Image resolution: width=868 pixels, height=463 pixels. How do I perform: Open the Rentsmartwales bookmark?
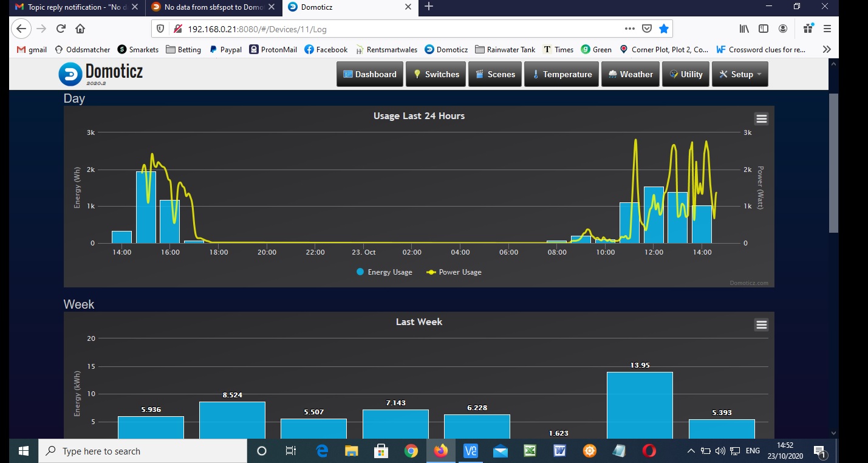(x=386, y=50)
